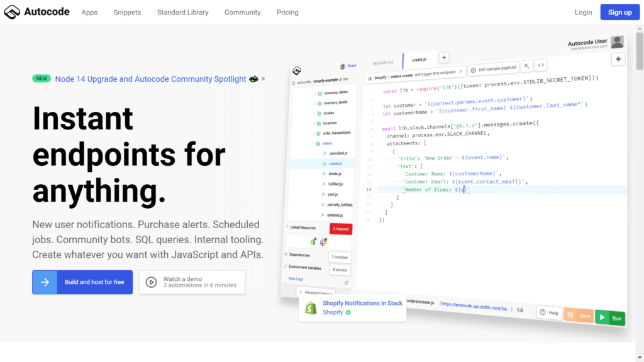Open the autocode.api.stdlib.com endpoint link

(475, 306)
